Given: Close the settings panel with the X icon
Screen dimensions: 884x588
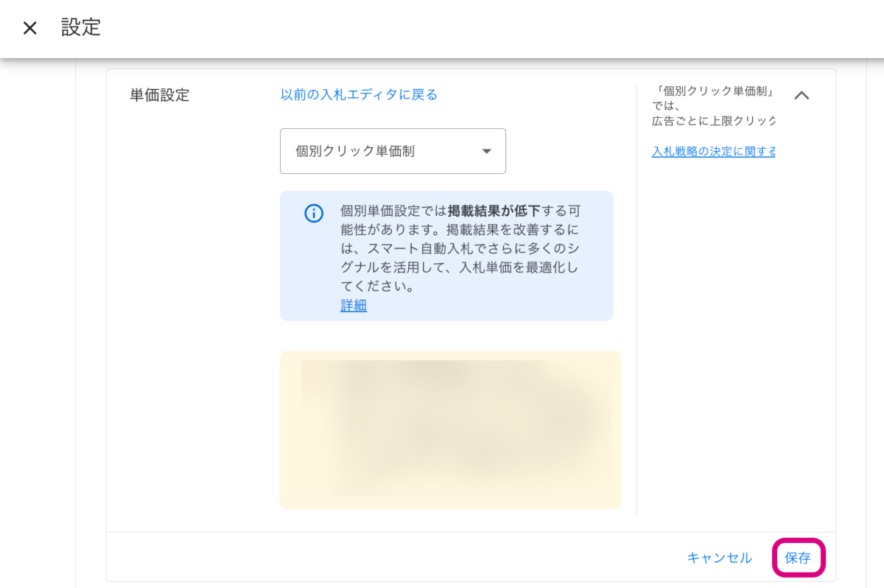Looking at the screenshot, I should click(x=29, y=29).
